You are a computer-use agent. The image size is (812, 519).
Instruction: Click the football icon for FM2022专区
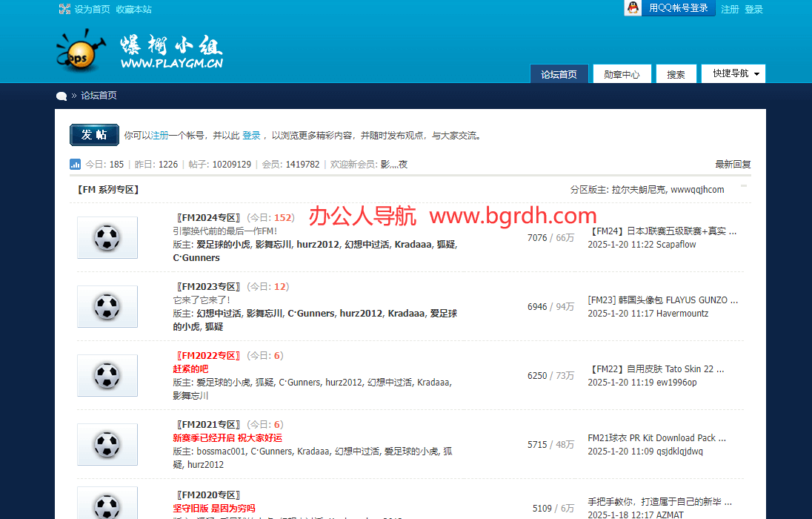click(x=107, y=375)
